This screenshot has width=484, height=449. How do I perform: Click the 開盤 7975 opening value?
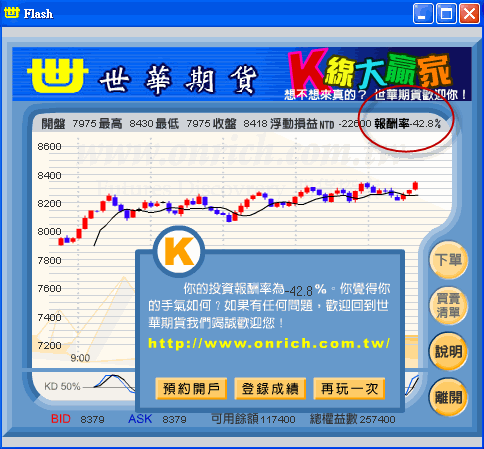coord(69,124)
